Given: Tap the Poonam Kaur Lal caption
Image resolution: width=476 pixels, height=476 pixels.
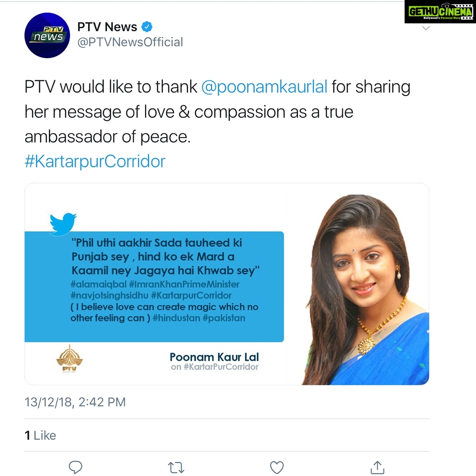Looking at the screenshot, I should [214, 357].
